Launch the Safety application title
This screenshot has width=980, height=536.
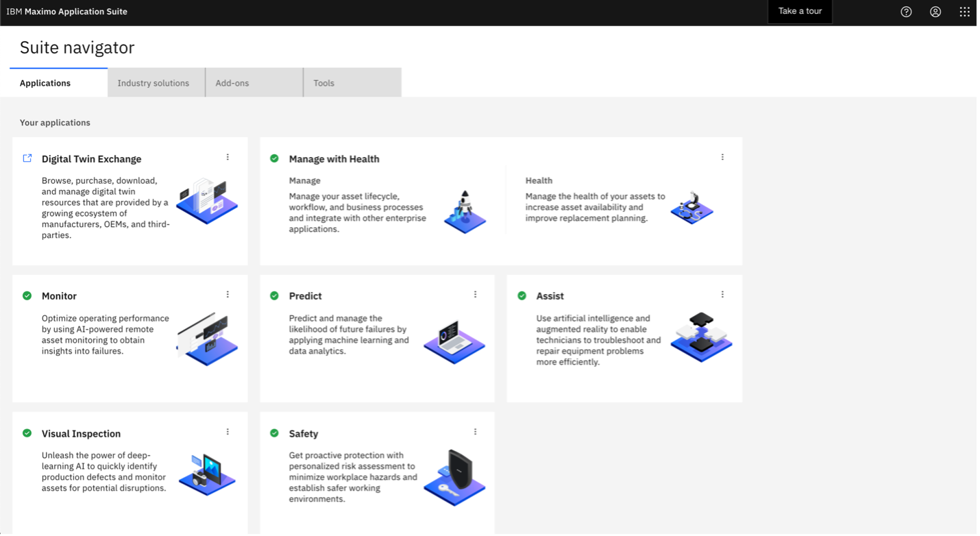tap(304, 434)
